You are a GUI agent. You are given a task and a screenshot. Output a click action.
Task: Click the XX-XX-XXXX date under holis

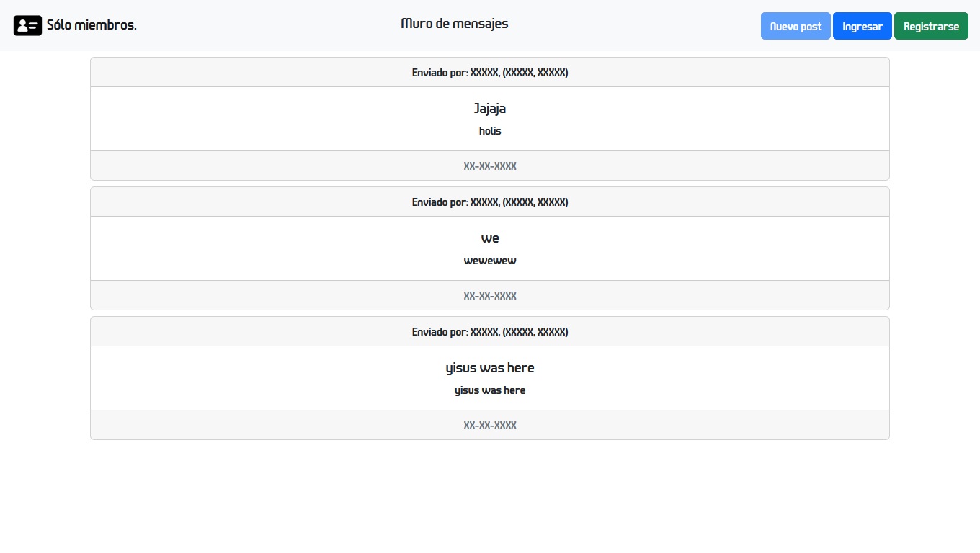pyautogui.click(x=490, y=166)
